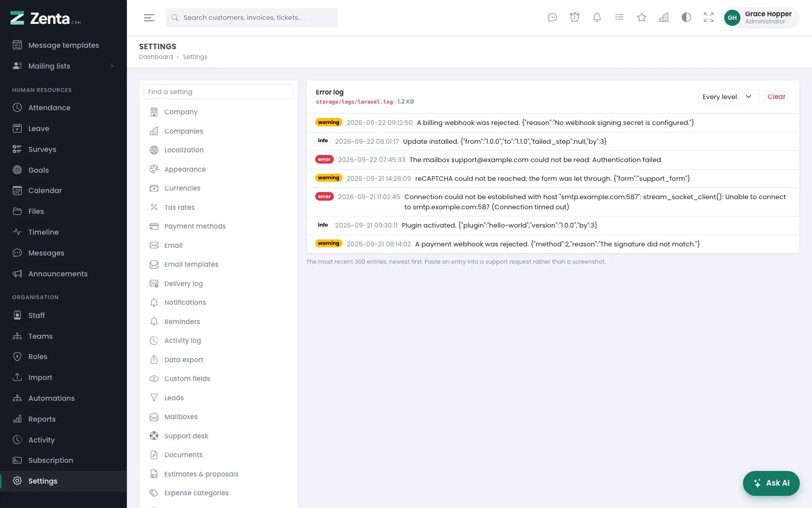Screen dimensions: 812x508
Task: Toggle dark mode with the half-circle icon
Action: [686, 18]
